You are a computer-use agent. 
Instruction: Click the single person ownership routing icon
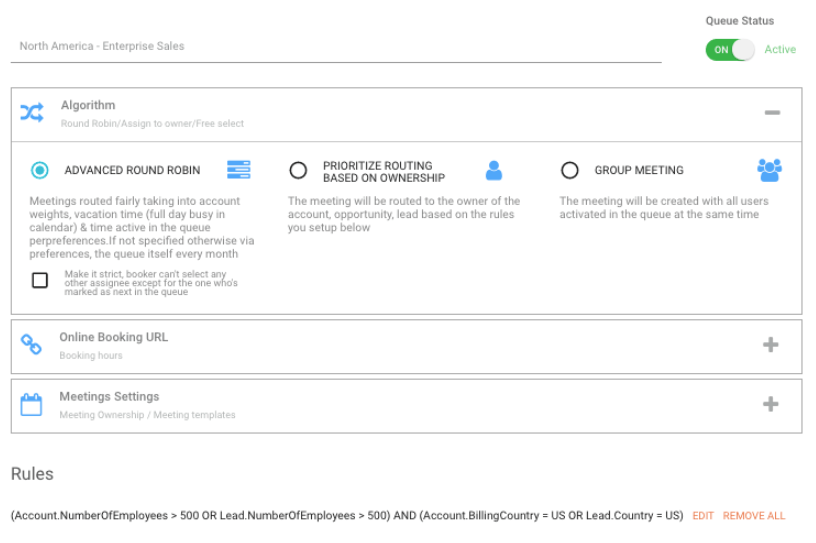(494, 170)
